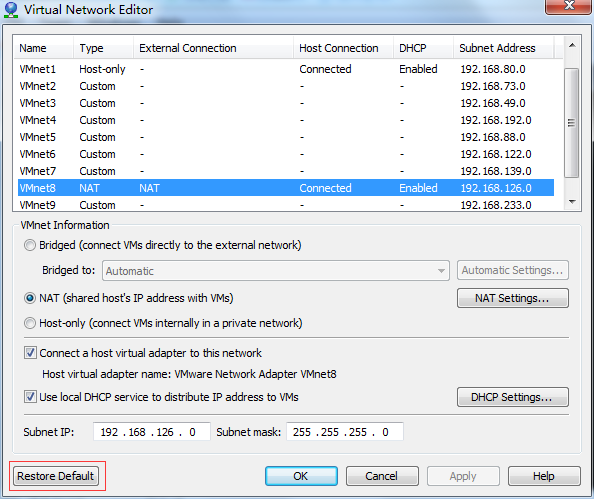Open NAT Settings dialog
This screenshot has width=594, height=499.
(513, 298)
